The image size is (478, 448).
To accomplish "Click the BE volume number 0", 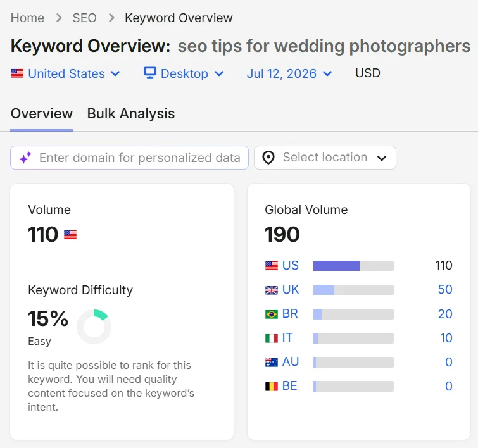I will 448,386.
